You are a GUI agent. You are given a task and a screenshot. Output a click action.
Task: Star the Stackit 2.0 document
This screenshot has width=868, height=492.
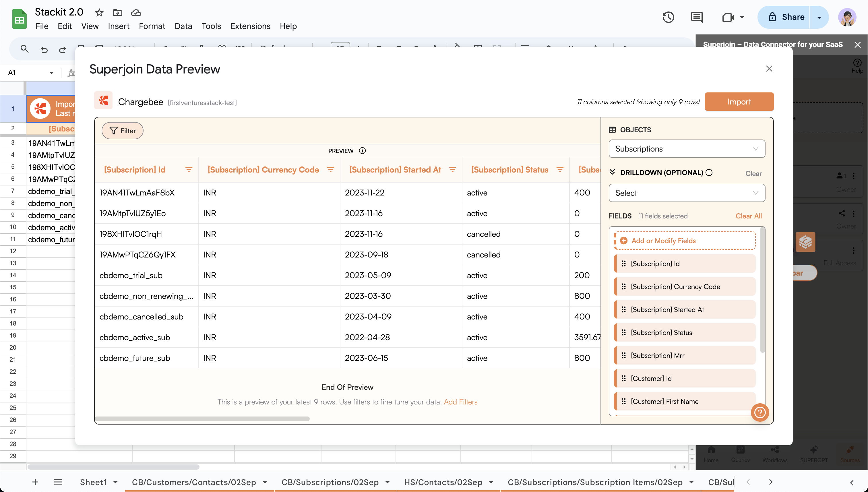tap(99, 13)
